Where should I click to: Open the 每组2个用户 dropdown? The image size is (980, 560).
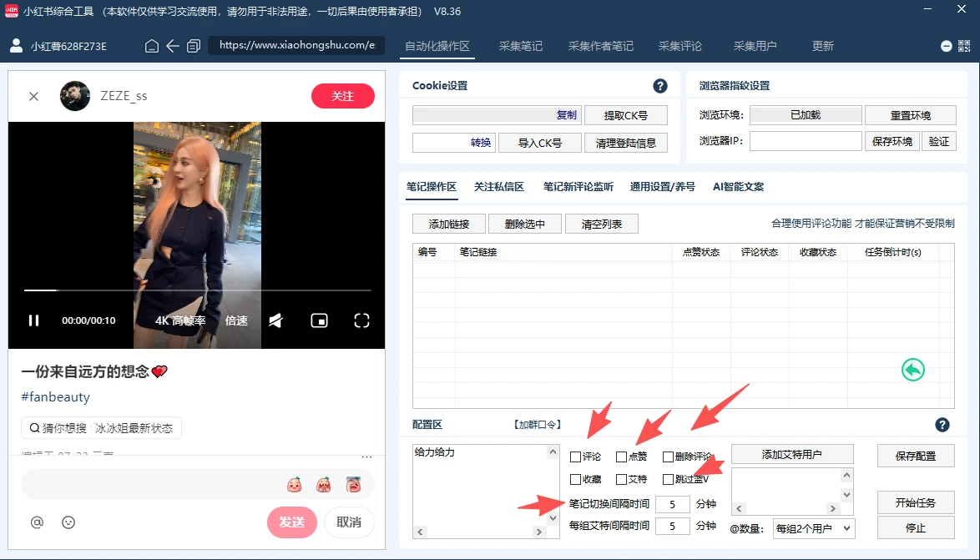(814, 528)
